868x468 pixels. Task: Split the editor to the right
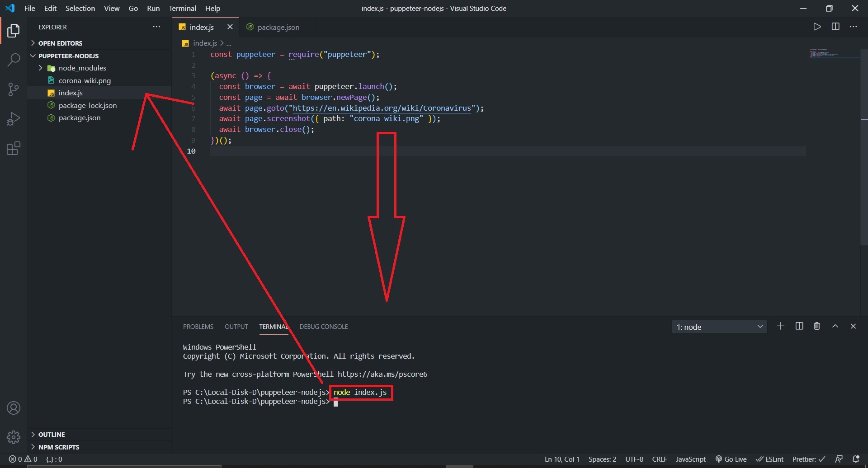point(835,27)
